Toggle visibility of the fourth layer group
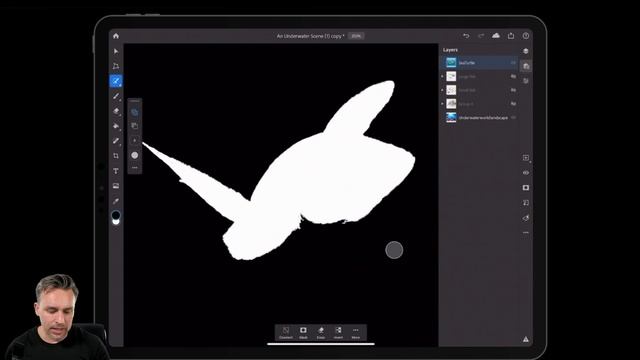This screenshot has height=360, width=640. pos(513,104)
